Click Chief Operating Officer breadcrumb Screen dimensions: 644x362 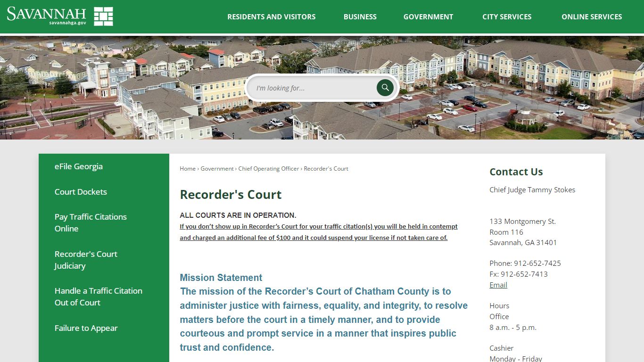click(269, 168)
